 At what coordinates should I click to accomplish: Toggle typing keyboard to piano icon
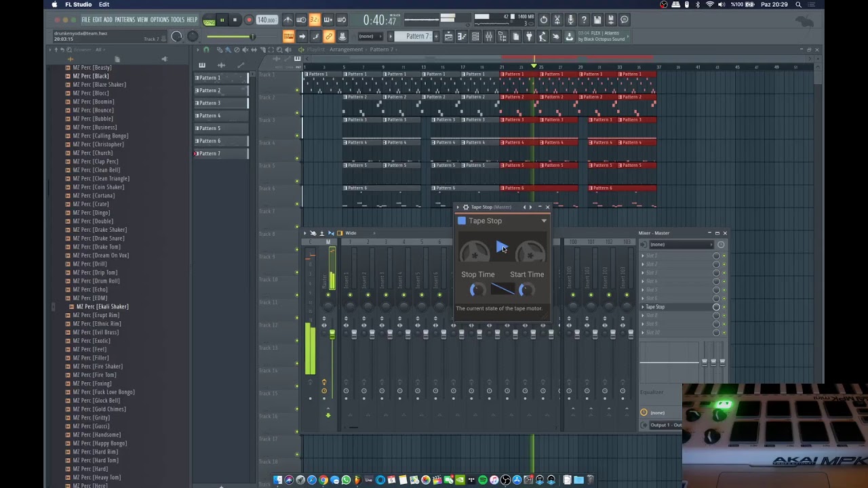289,37
